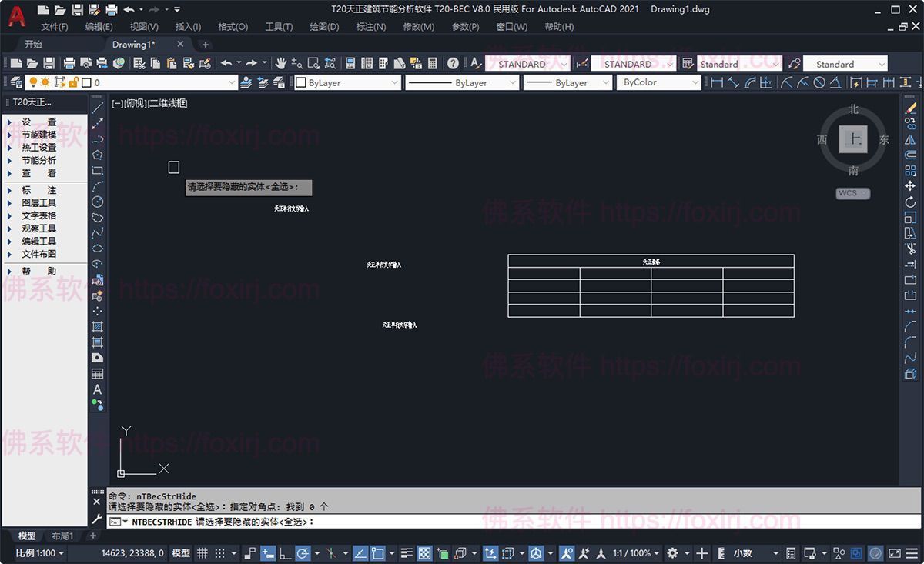This screenshot has width=924, height=564.
Task: Open the 图层工具 panel item
Action: 38,202
